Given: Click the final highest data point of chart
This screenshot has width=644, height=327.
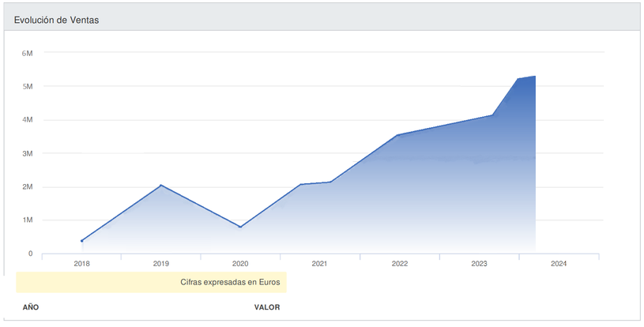Looking at the screenshot, I should pyautogui.click(x=535, y=77).
